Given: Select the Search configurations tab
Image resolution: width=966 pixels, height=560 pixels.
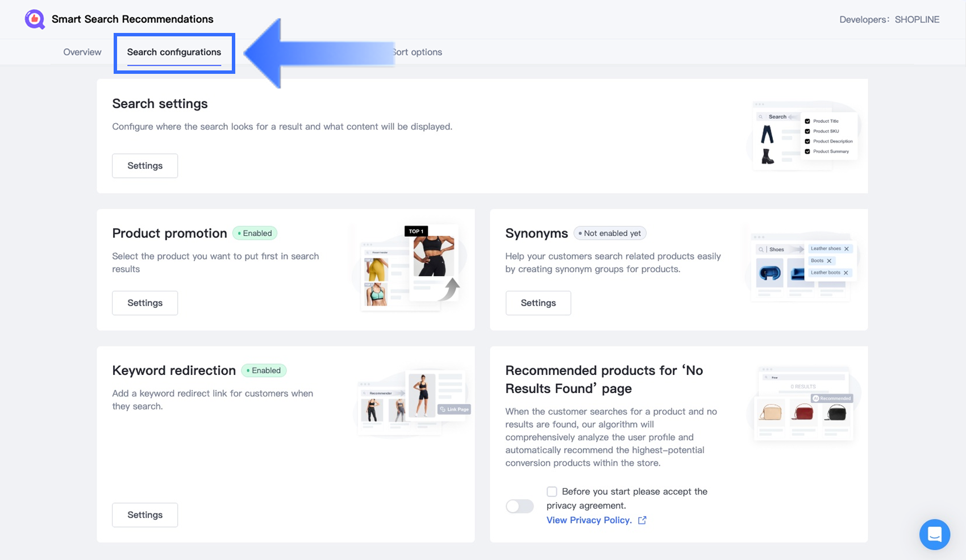Looking at the screenshot, I should (174, 52).
